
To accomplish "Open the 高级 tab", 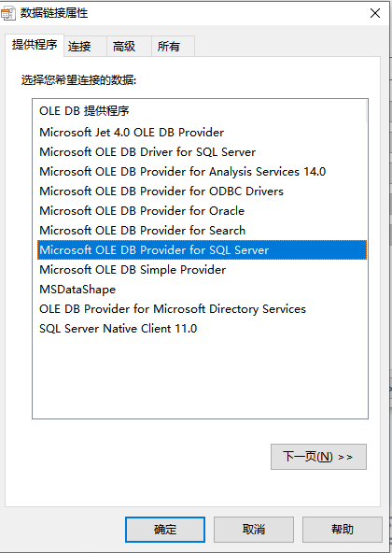I will click(x=129, y=46).
